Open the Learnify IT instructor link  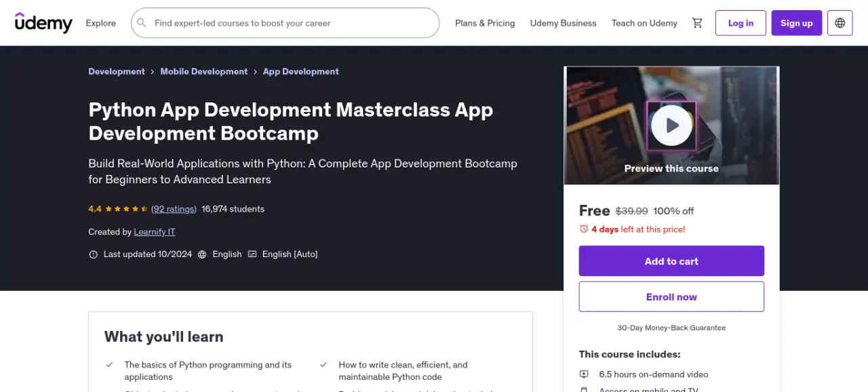[155, 232]
